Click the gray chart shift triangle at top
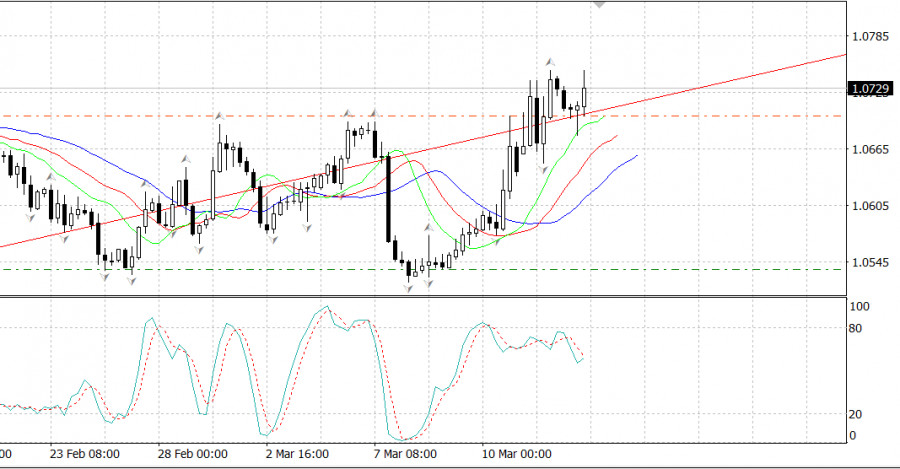 (599, 5)
